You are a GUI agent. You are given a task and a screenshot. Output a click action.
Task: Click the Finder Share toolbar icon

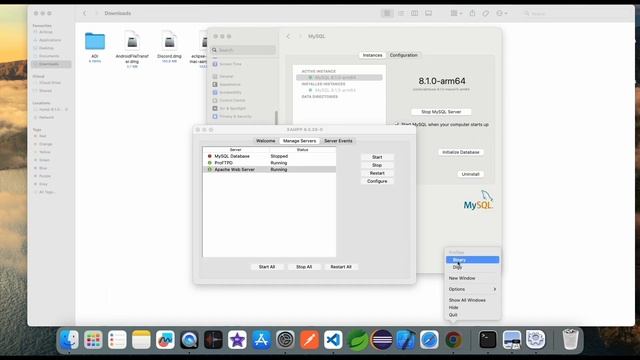(472, 13)
